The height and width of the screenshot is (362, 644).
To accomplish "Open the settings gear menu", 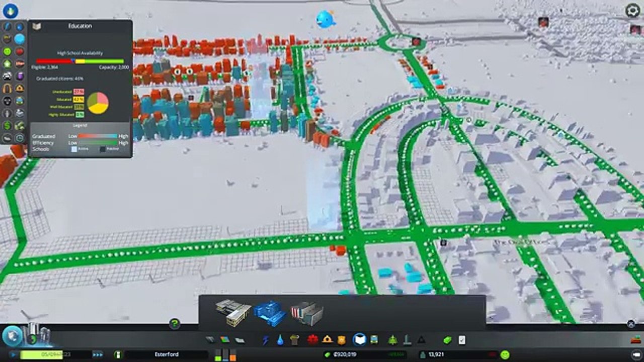I will tap(632, 11).
